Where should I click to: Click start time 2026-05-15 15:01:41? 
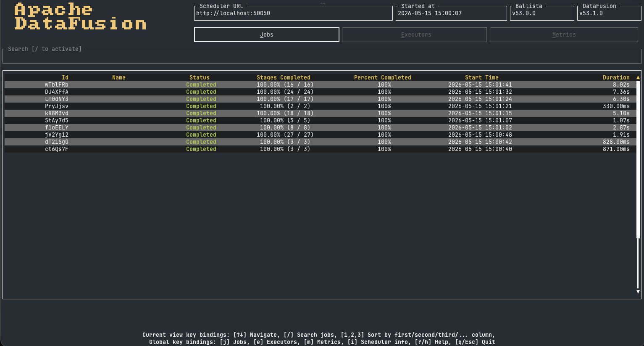click(480, 85)
